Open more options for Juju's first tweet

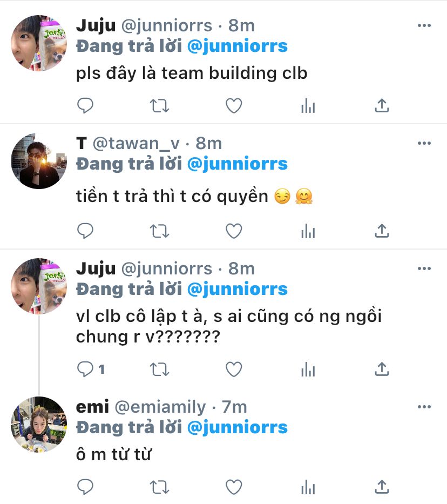tap(424, 25)
